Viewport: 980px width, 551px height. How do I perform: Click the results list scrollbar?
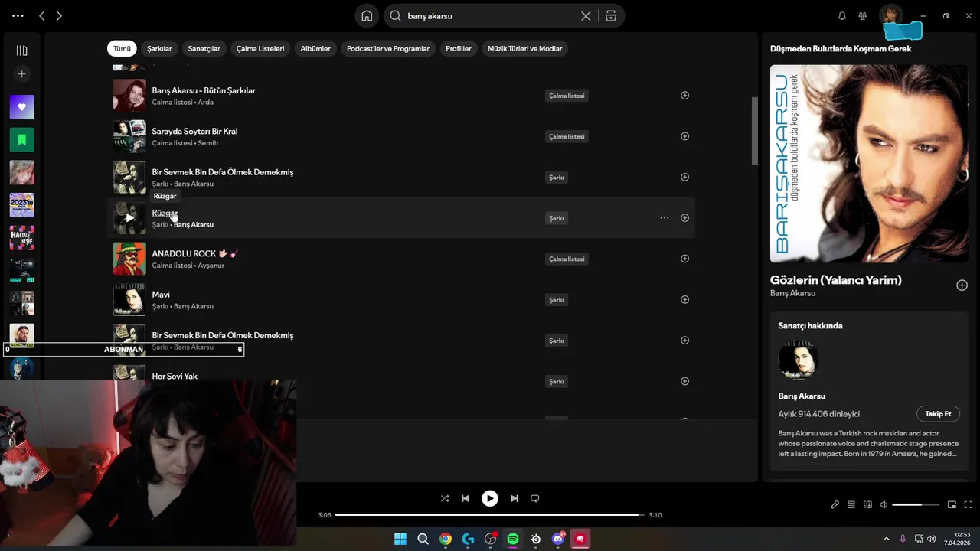(755, 130)
